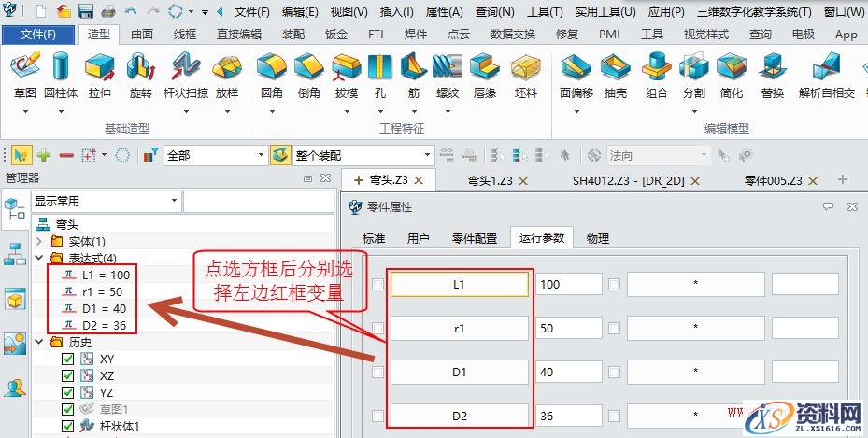Image resolution: width=868 pixels, height=438 pixels.
Task: Uncheck the XZ plane visibility checkbox
Action: (x=67, y=375)
